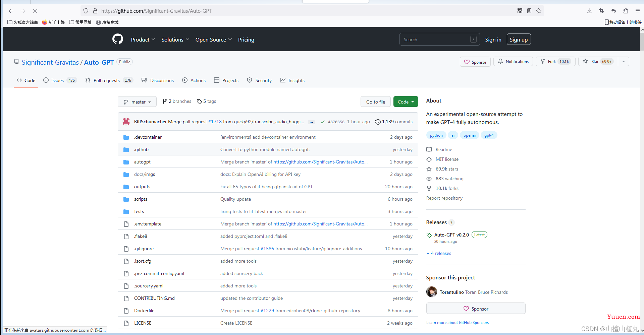Open the 京东商城 bookmark
The width and height of the screenshot is (644, 335).
[x=107, y=22]
